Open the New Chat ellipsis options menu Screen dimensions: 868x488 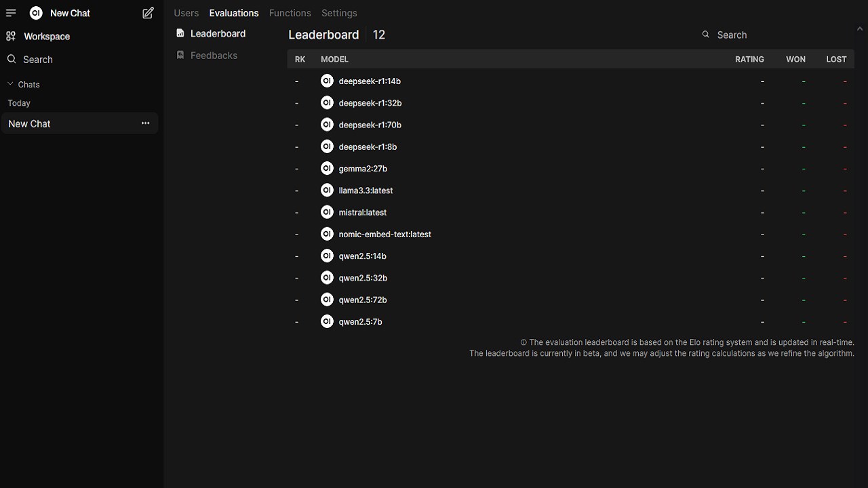tap(145, 123)
